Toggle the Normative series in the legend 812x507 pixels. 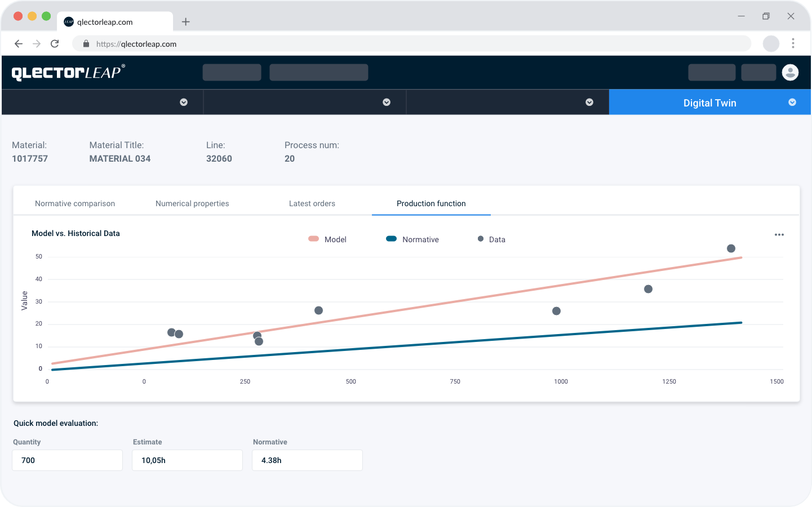click(412, 239)
